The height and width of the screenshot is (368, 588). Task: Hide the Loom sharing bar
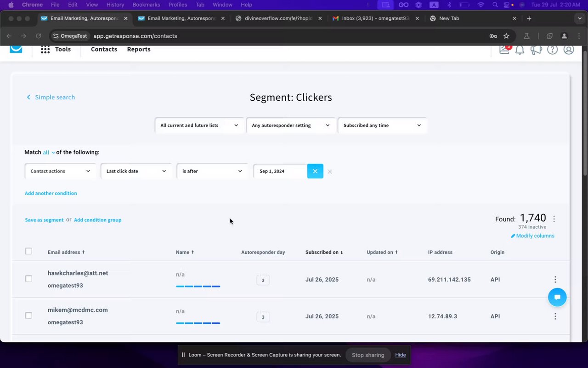pos(401,355)
